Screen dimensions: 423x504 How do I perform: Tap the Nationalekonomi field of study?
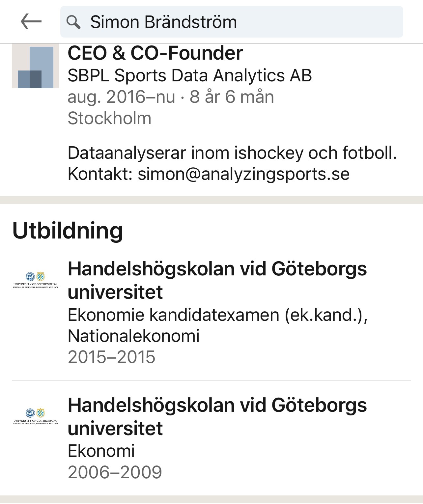(x=133, y=336)
